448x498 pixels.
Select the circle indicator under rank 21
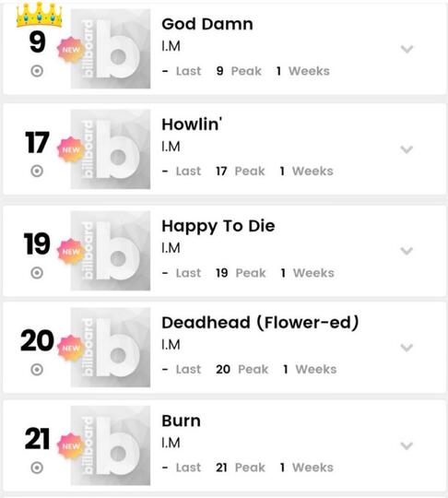(x=37, y=468)
